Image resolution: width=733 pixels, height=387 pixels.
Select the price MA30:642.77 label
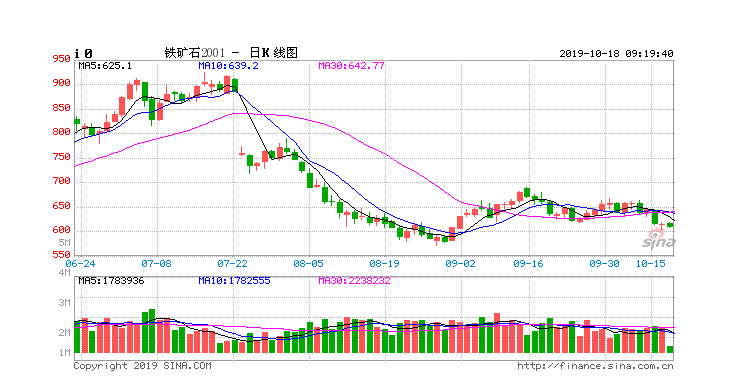pos(351,66)
